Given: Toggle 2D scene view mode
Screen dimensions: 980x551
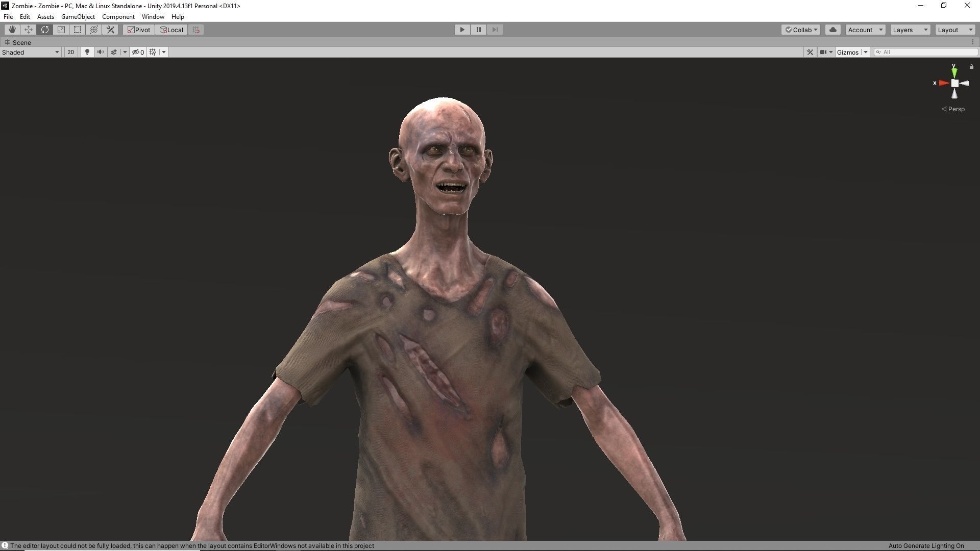Looking at the screenshot, I should tap(71, 52).
